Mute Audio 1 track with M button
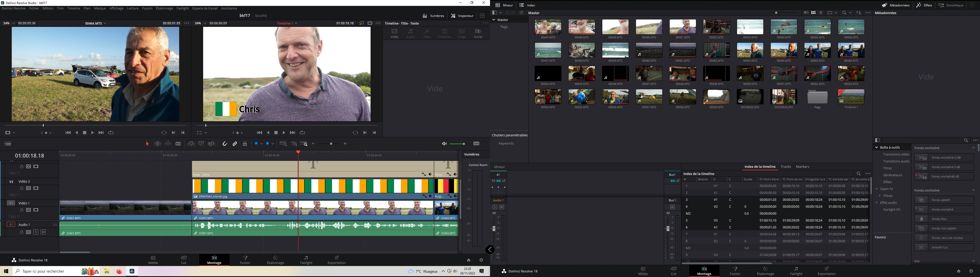This screenshot has width=980, height=277. (43, 232)
